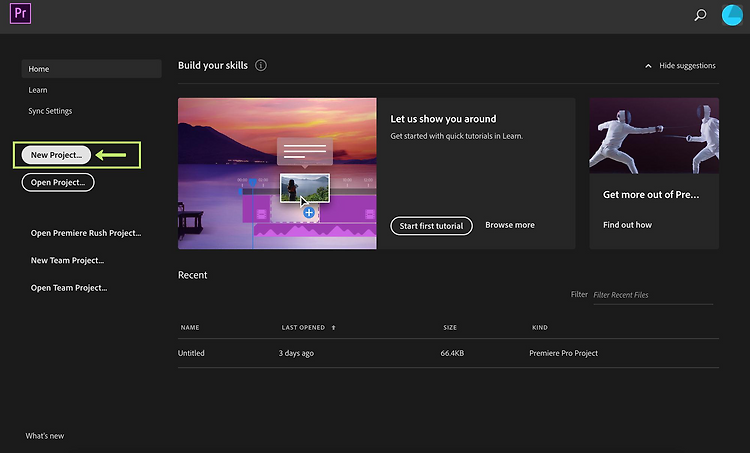This screenshot has height=453, width=750.
Task: Click the info icon beside Build your skills
Action: [x=261, y=65]
